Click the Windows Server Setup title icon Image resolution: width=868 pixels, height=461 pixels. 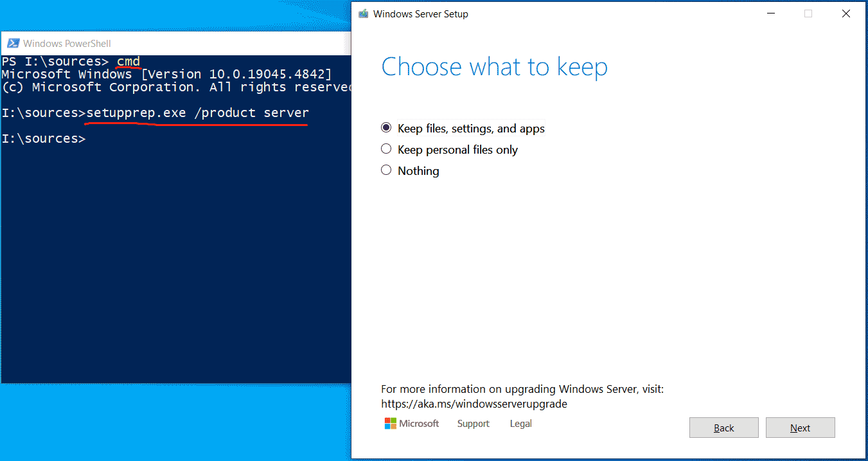pyautogui.click(x=364, y=14)
